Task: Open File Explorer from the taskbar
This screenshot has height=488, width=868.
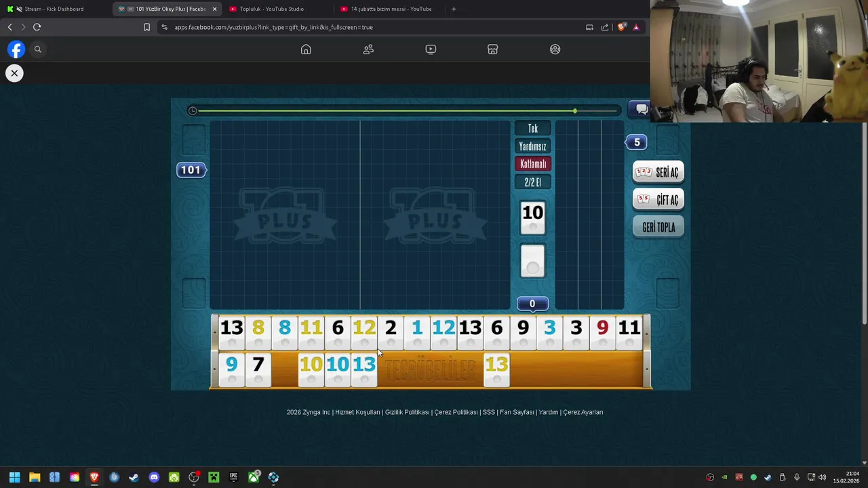Action: (35, 477)
